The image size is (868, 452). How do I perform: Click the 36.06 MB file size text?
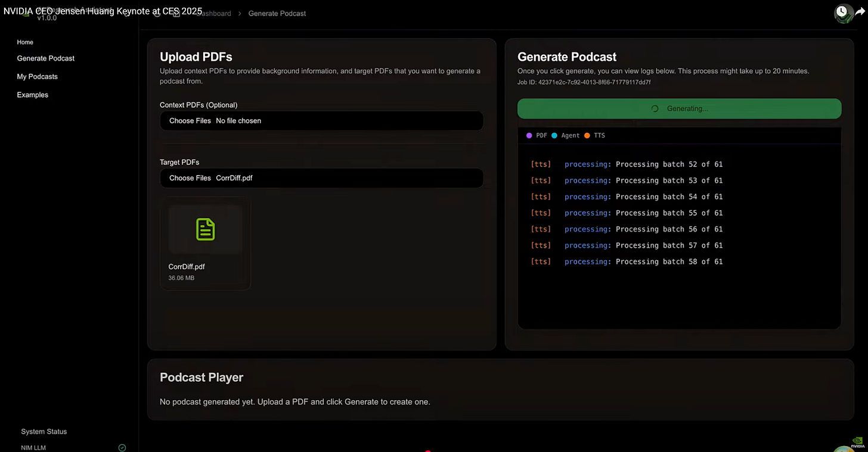coord(181,278)
